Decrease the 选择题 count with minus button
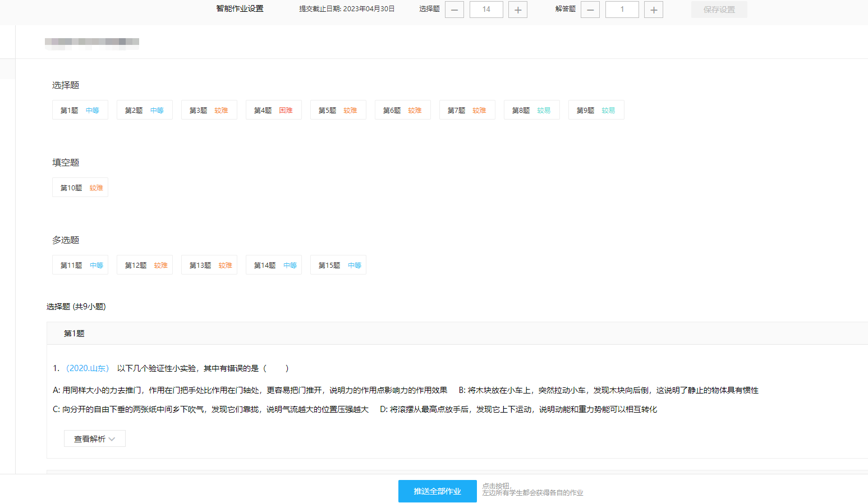The width and height of the screenshot is (868, 503). click(454, 10)
